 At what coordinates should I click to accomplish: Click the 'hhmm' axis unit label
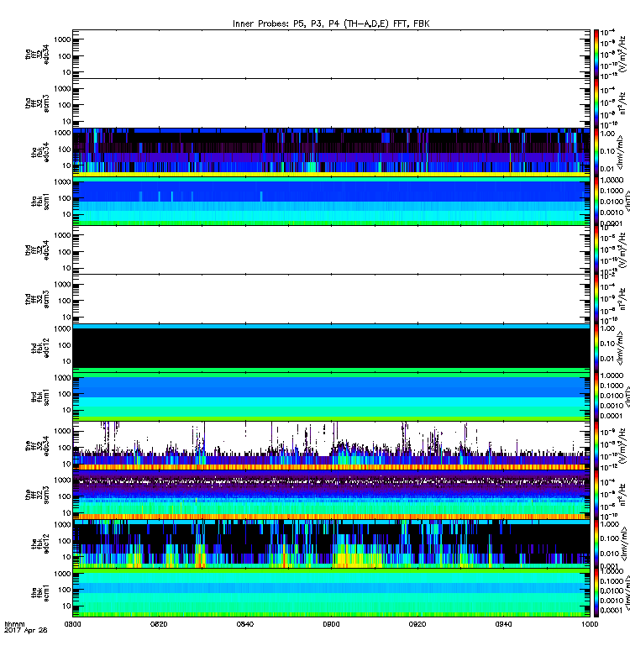click(x=14, y=624)
